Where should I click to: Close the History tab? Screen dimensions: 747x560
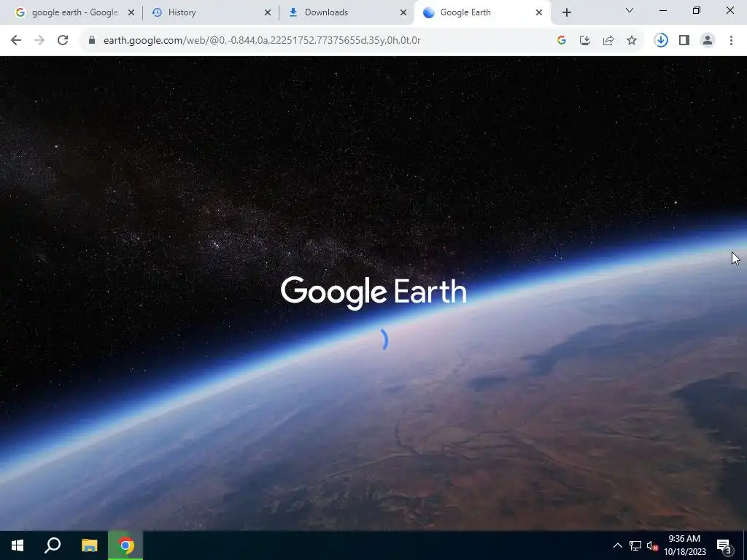pos(268,12)
